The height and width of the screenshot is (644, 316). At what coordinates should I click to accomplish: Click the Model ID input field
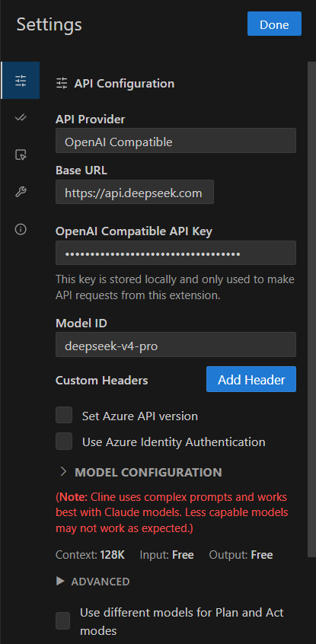click(x=176, y=345)
